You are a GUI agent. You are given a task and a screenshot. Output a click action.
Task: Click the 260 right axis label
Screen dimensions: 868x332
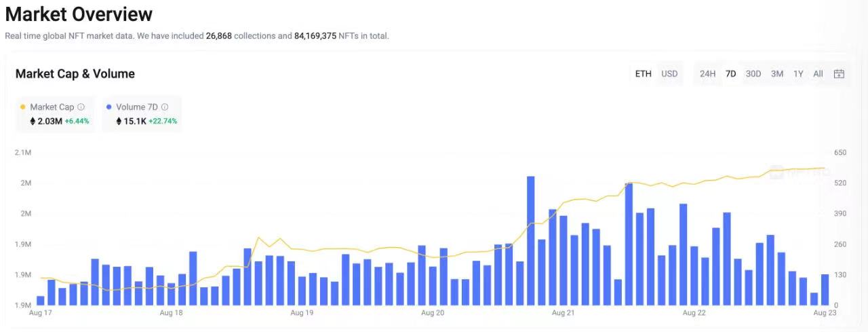point(840,244)
